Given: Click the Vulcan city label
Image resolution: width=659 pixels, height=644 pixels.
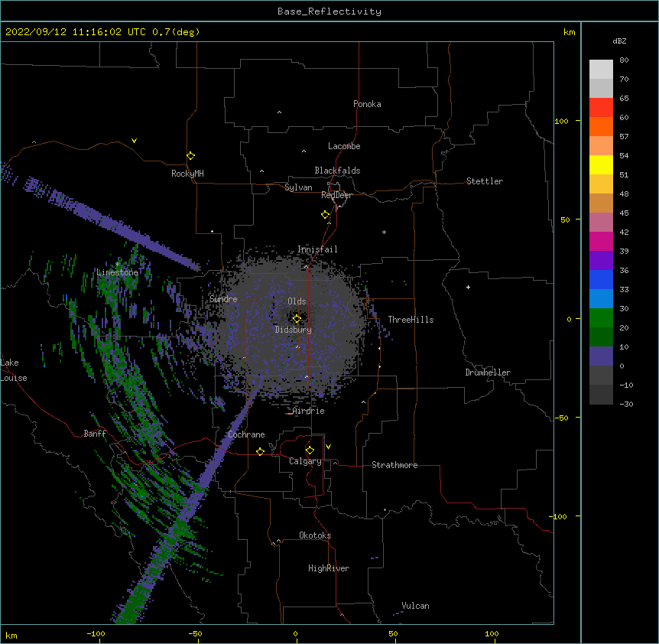Looking at the screenshot, I should (415, 606).
